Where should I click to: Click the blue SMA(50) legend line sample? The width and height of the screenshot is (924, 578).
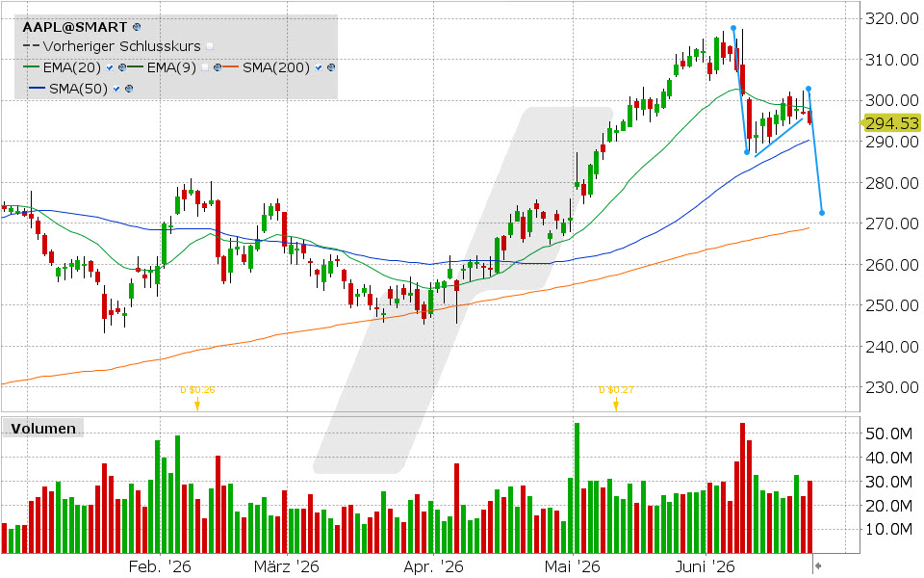[x=37, y=89]
